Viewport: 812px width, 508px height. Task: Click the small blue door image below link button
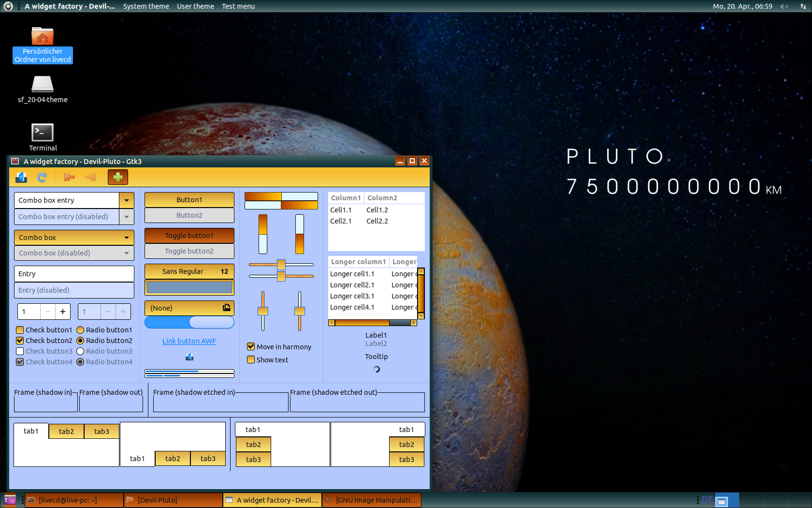189,357
